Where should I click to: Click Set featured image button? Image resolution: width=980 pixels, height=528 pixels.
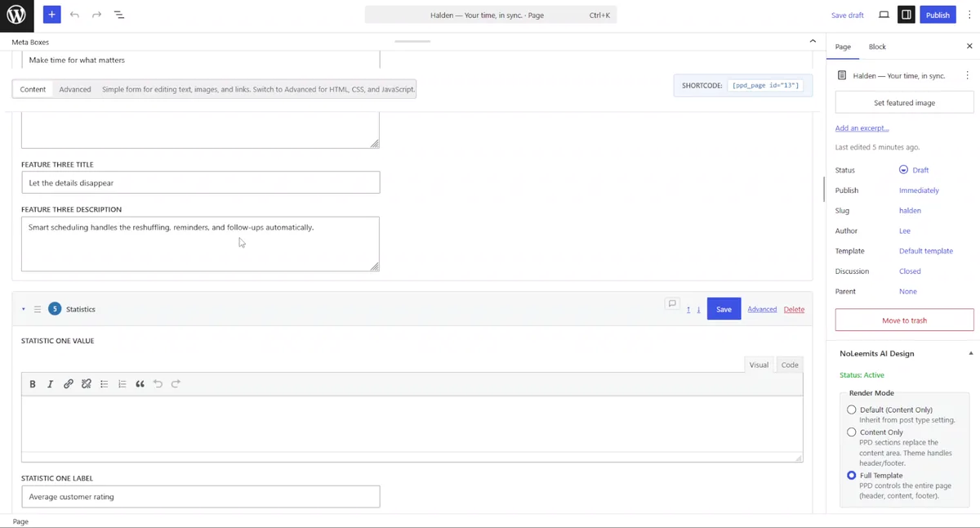(904, 103)
